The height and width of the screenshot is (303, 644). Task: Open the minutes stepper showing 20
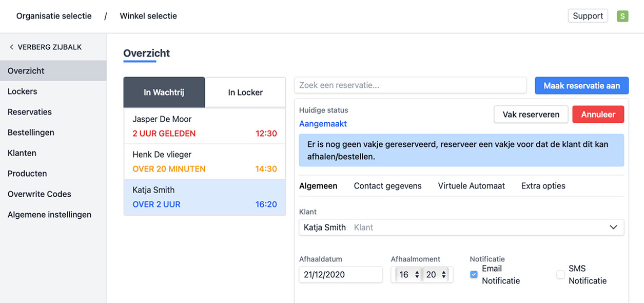(x=436, y=275)
